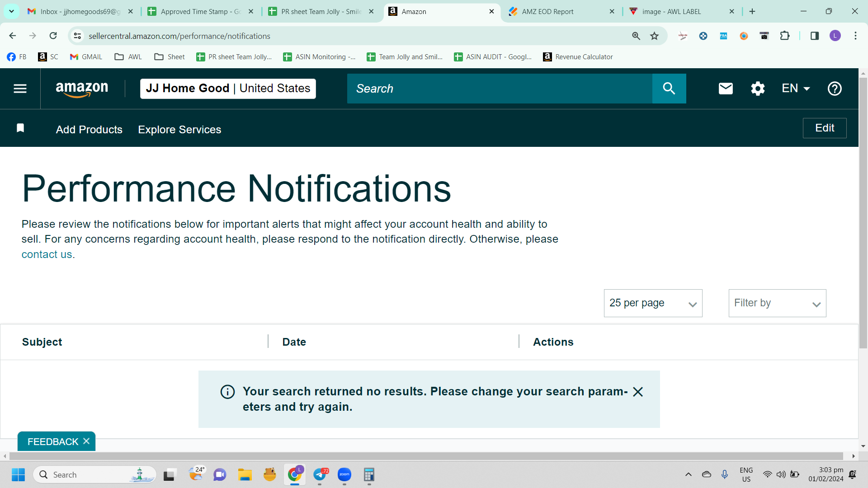Open a new browser tab
Viewport: 868px width, 488px height.
pyautogui.click(x=752, y=11)
